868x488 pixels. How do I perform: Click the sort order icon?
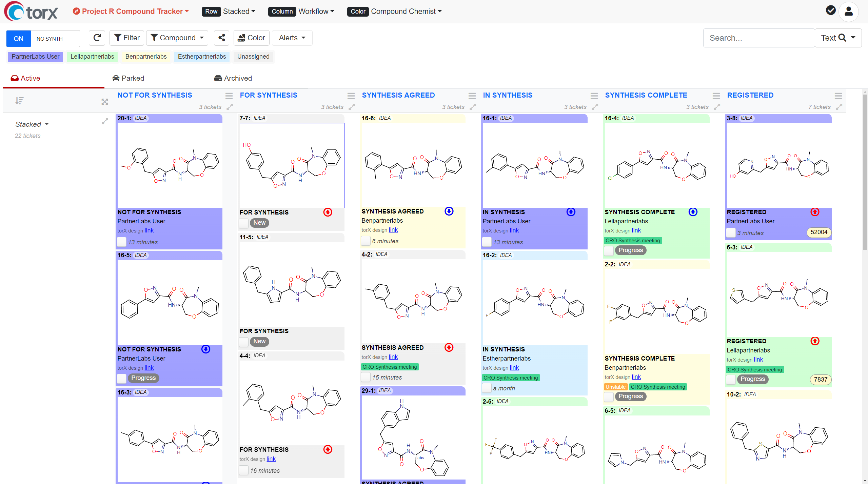(x=19, y=101)
